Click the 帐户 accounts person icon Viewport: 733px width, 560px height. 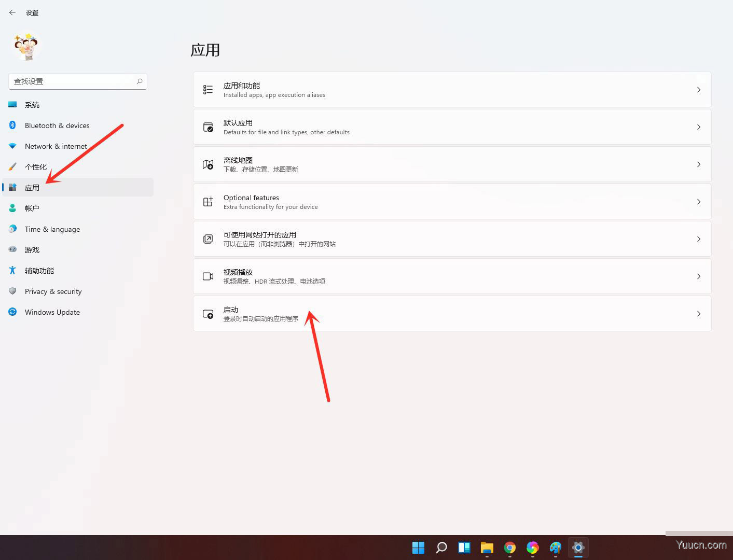12,208
